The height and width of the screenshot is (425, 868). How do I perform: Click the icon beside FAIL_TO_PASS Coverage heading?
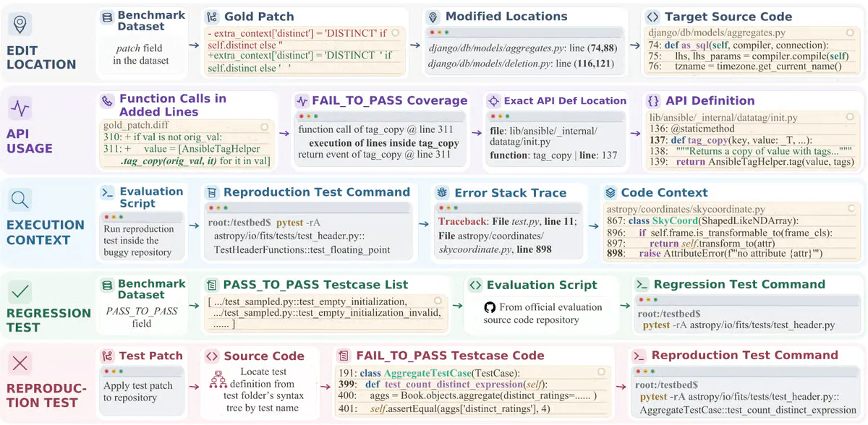[x=301, y=101]
